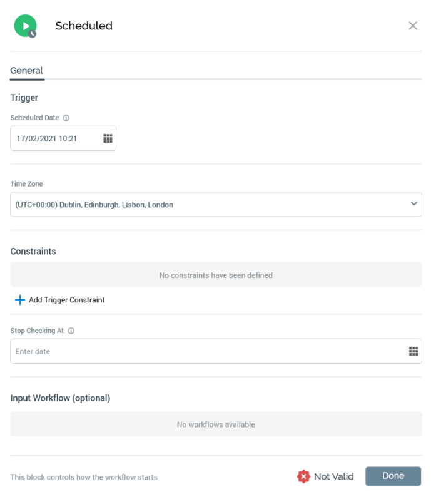Click the Not Valid status text

pyautogui.click(x=333, y=476)
